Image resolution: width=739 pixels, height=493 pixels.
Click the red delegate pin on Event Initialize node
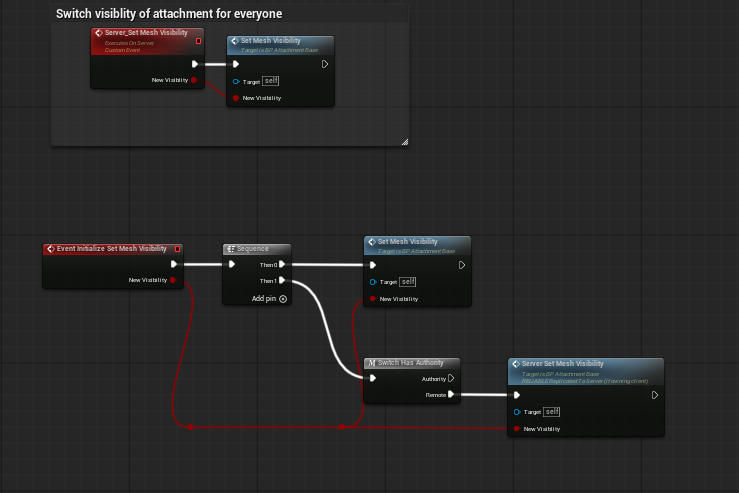click(x=177, y=249)
